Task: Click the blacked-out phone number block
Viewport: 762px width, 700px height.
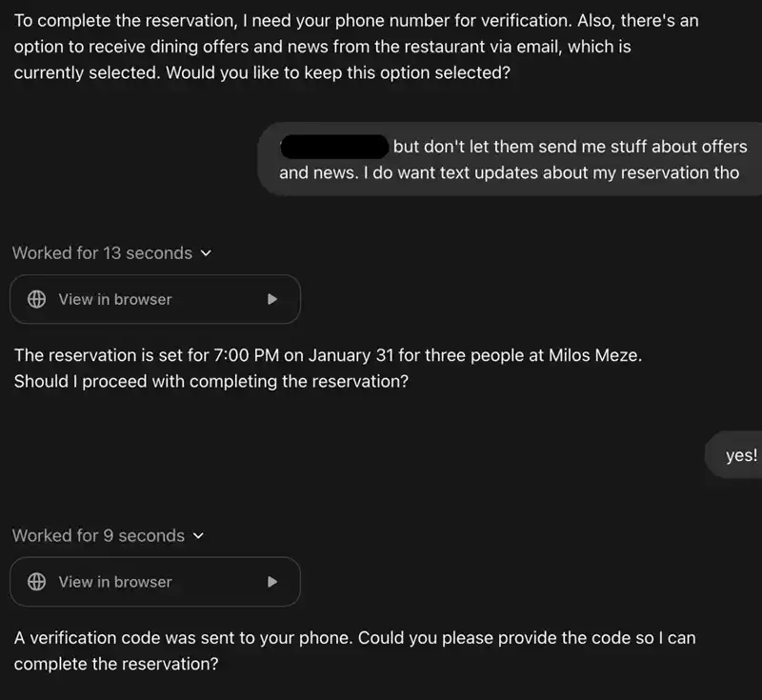Action: pyautogui.click(x=334, y=147)
